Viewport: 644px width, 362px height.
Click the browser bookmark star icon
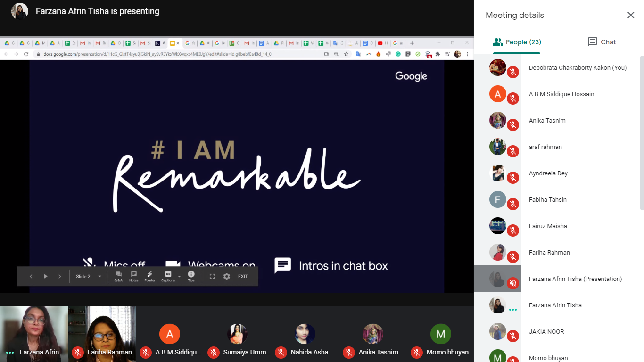(x=346, y=54)
